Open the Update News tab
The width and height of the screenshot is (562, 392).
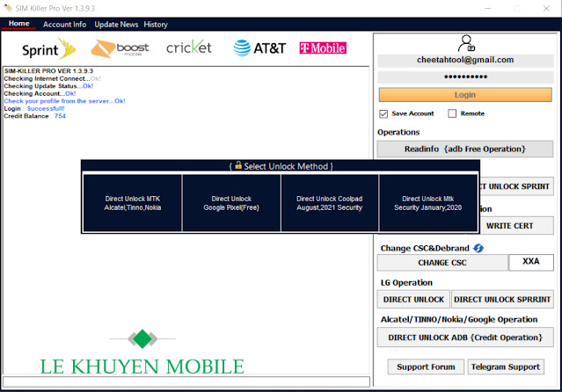click(x=116, y=25)
